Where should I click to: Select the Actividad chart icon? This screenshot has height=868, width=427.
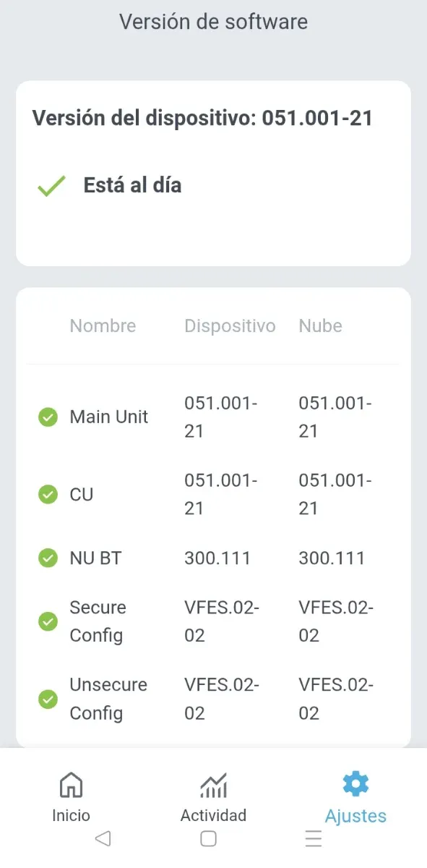(x=213, y=785)
